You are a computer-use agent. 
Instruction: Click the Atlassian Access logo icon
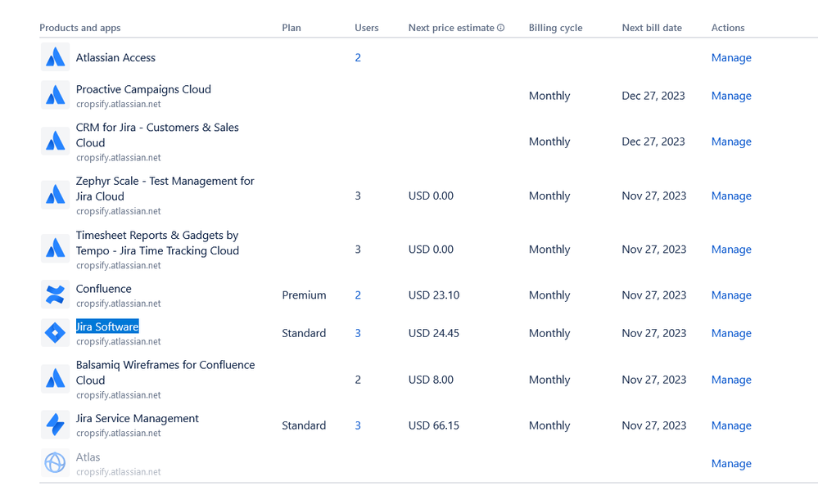pyautogui.click(x=55, y=57)
